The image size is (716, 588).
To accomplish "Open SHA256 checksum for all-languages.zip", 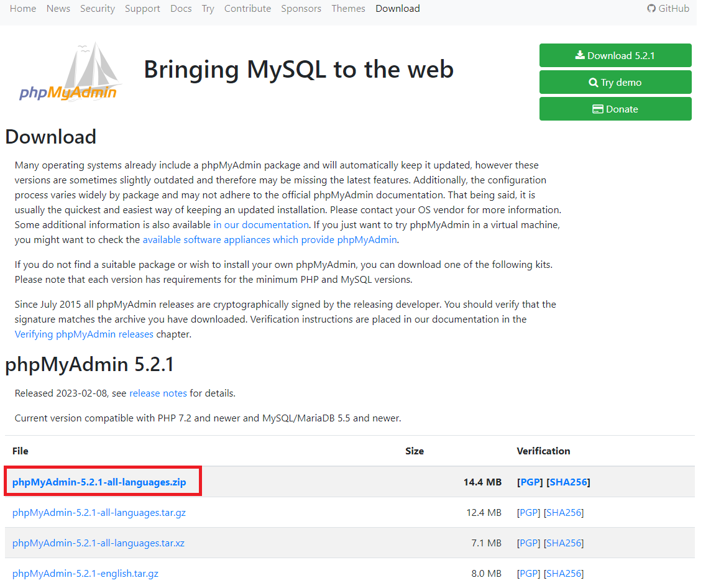I will click(568, 482).
